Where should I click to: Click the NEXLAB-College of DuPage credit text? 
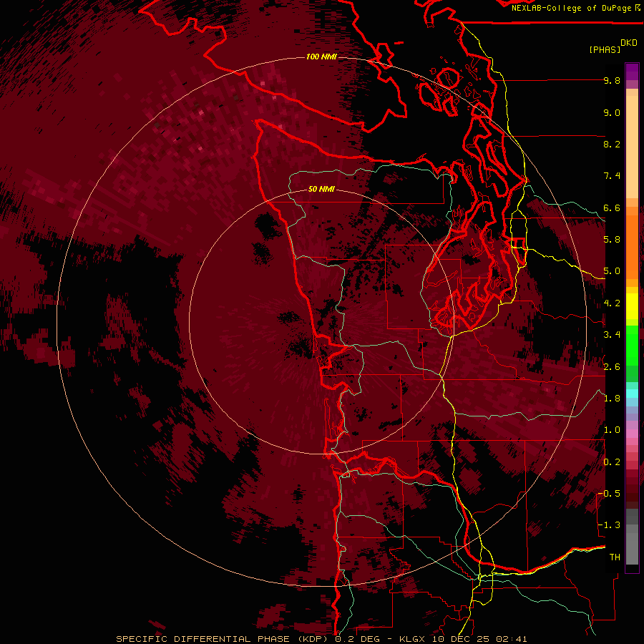click(x=571, y=8)
